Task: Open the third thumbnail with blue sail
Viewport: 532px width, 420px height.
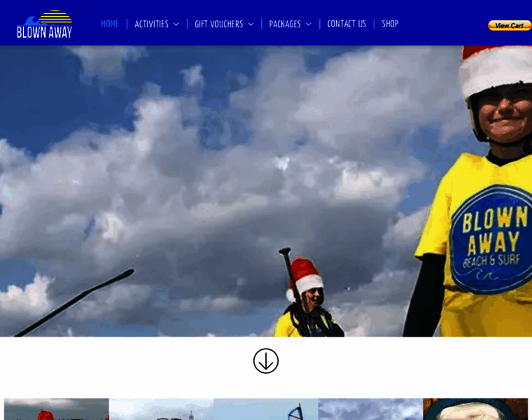Action: (266, 409)
